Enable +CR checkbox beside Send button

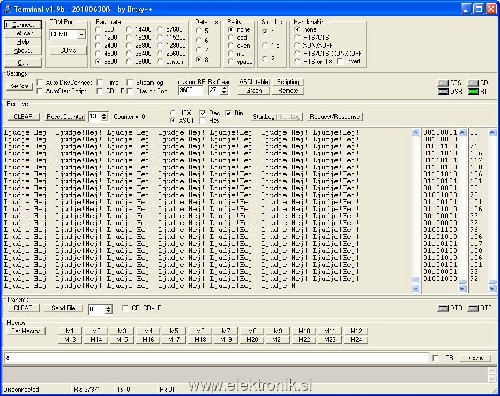point(436,358)
